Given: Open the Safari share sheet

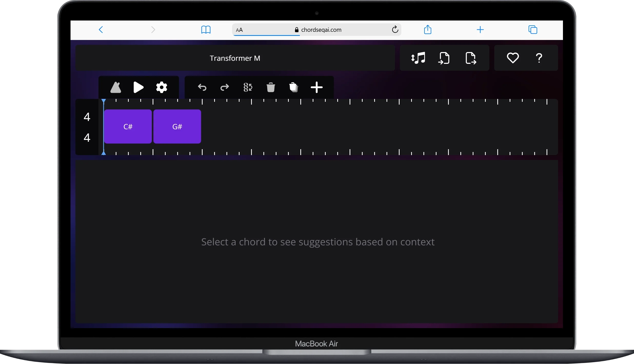Looking at the screenshot, I should click(428, 29).
